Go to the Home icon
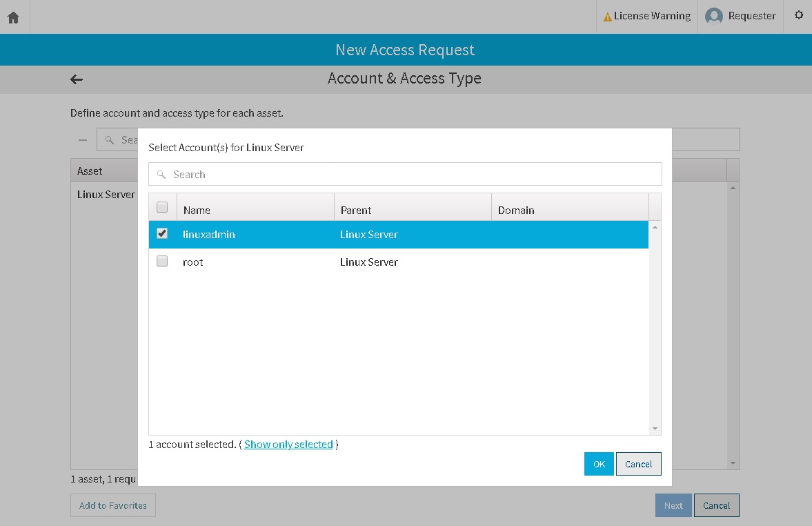The width and height of the screenshot is (812, 526). point(13,17)
